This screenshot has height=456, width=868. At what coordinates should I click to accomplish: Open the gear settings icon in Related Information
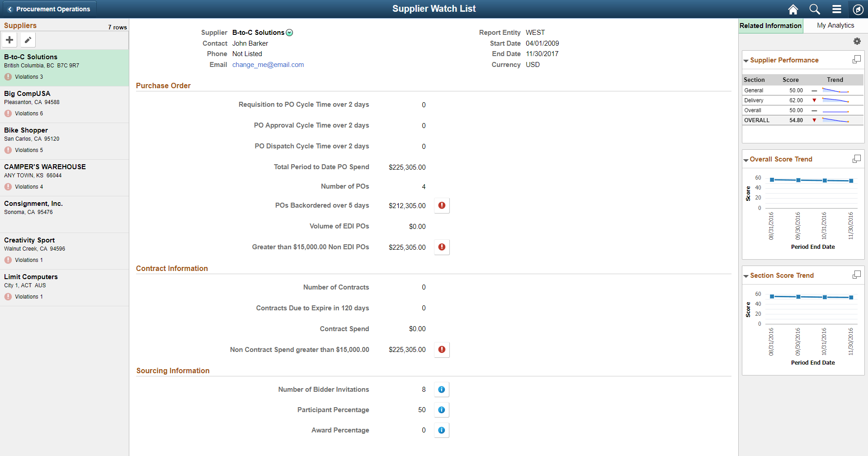857,41
